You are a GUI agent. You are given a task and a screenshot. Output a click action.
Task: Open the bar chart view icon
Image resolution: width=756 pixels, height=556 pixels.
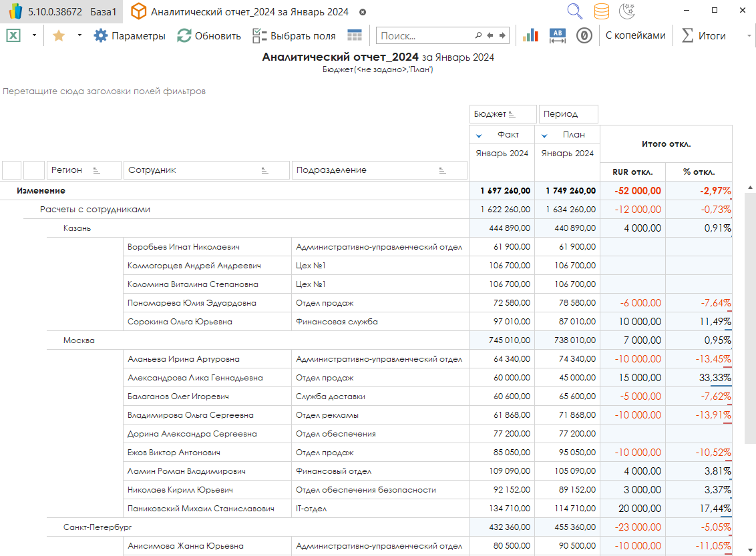click(x=530, y=36)
